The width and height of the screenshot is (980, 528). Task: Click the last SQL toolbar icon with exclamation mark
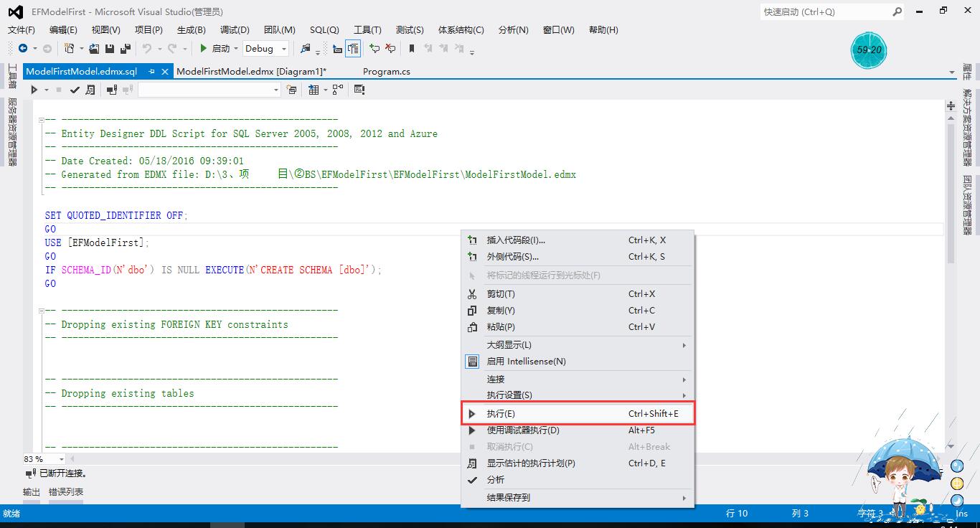(359, 90)
